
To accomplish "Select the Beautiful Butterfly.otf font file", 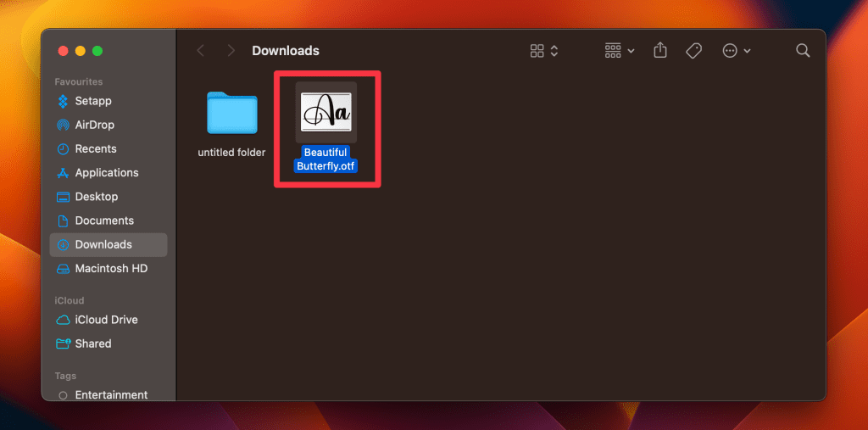I will 326,113.
